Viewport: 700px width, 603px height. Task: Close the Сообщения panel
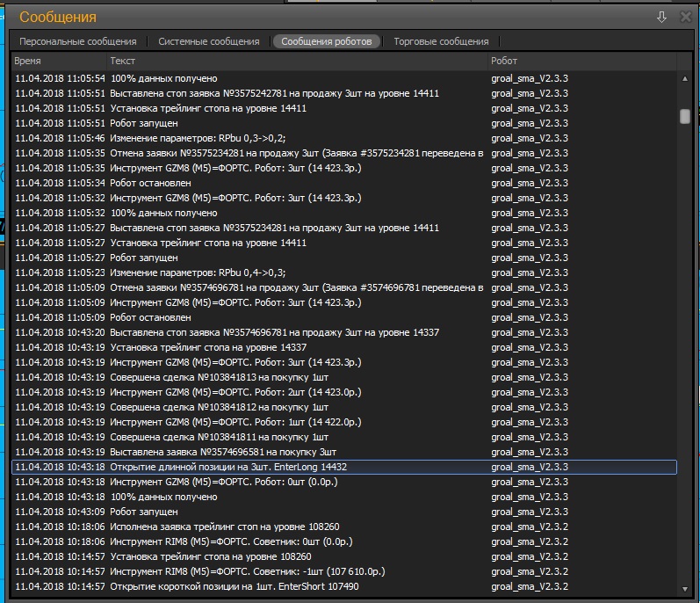685,17
